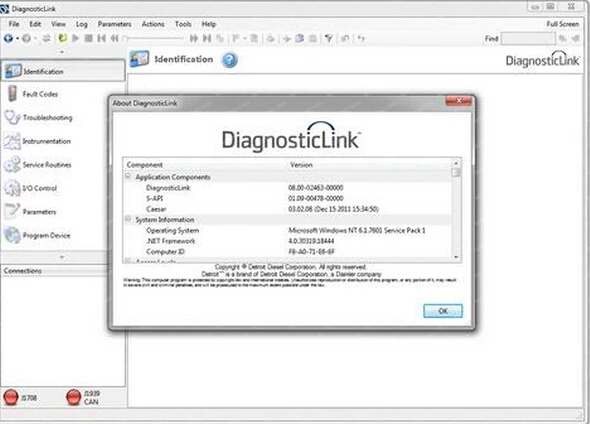Click OK in About dialog

pos(443,311)
